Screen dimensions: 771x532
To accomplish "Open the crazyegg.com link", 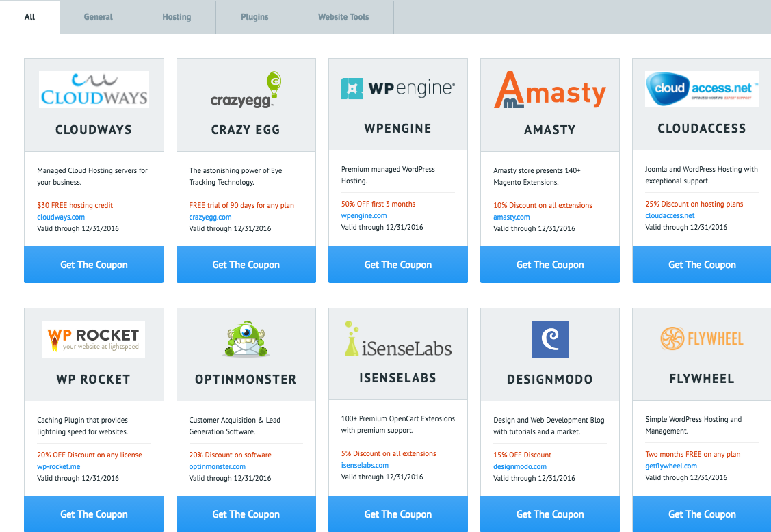I will click(x=211, y=217).
